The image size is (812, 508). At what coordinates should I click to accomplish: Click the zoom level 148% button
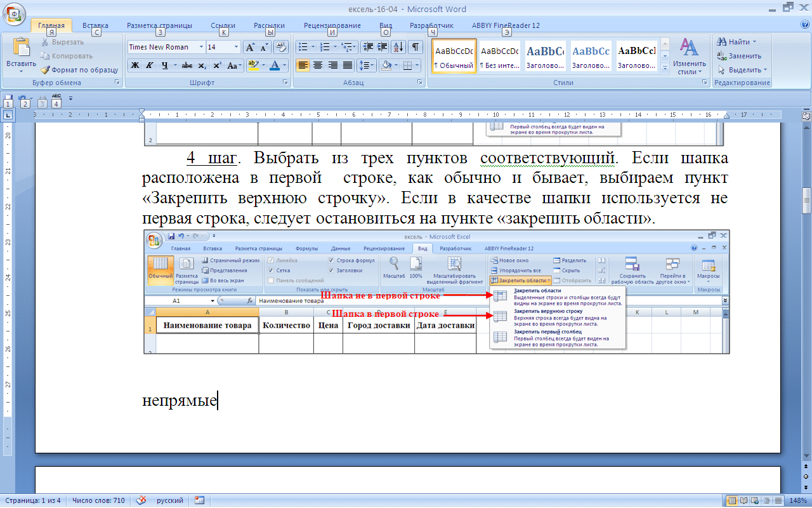pos(799,500)
